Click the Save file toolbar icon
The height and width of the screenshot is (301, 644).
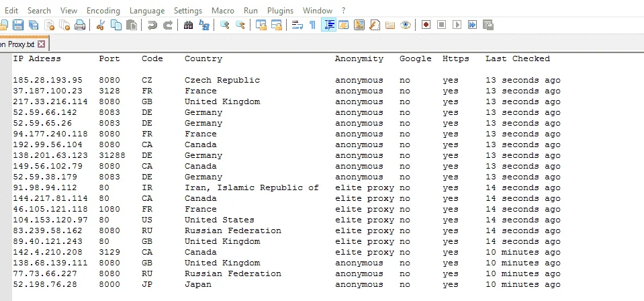[18, 25]
